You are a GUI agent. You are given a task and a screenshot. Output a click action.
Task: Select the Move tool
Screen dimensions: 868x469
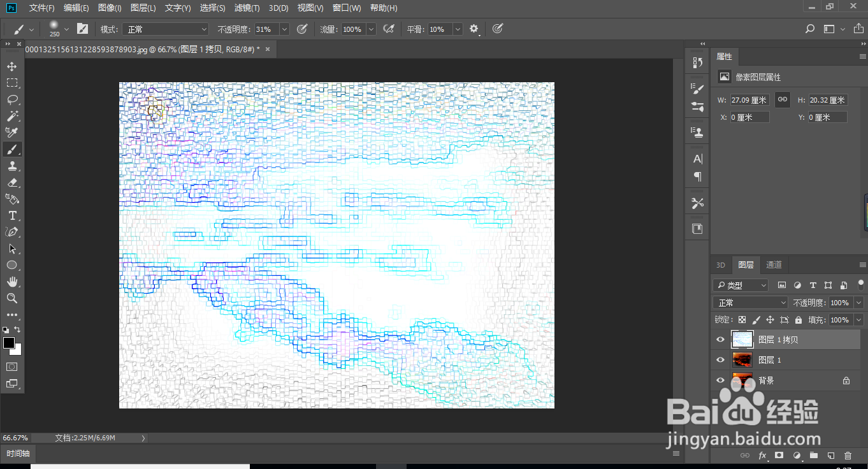[x=12, y=66]
